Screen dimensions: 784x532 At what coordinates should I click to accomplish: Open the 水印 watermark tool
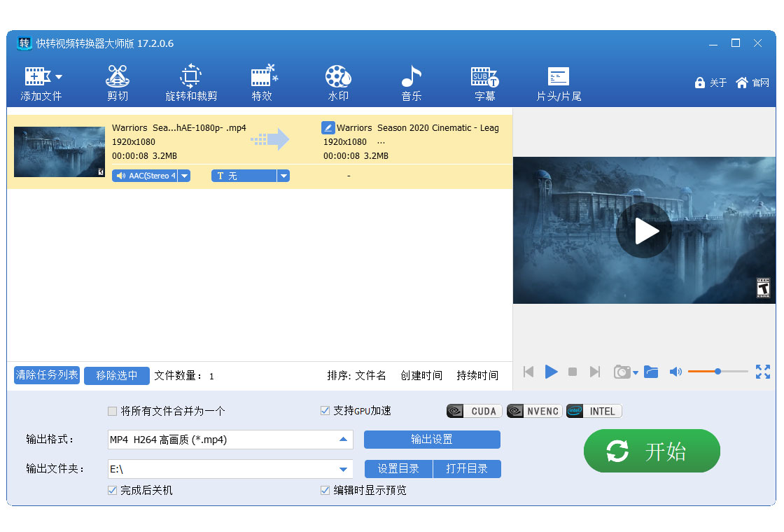click(x=338, y=83)
